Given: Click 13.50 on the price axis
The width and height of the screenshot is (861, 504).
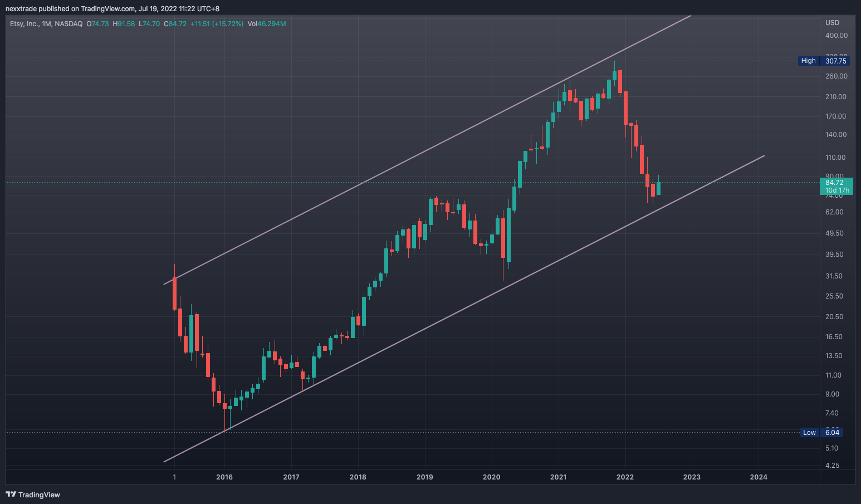Looking at the screenshot, I should (x=834, y=355).
